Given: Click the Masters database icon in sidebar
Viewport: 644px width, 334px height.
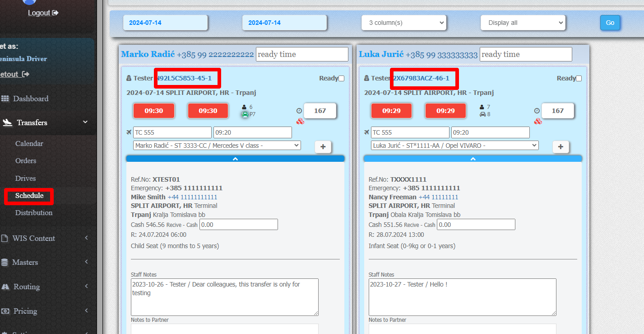Looking at the screenshot, I should pyautogui.click(x=5, y=262).
